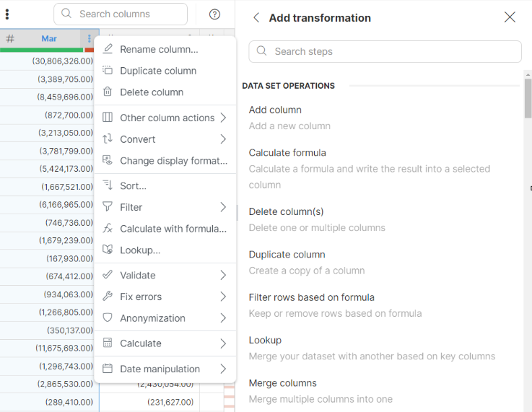Click the Sort icon in the menu

(108, 185)
